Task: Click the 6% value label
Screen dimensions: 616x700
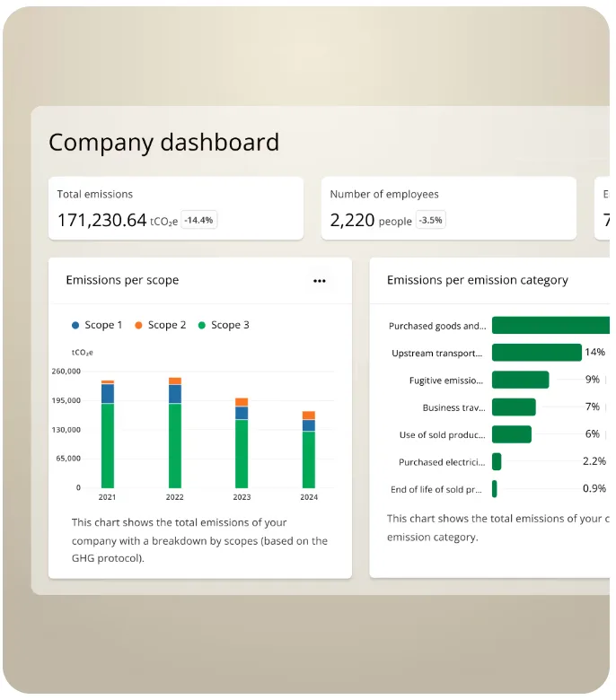Action: [x=593, y=434]
